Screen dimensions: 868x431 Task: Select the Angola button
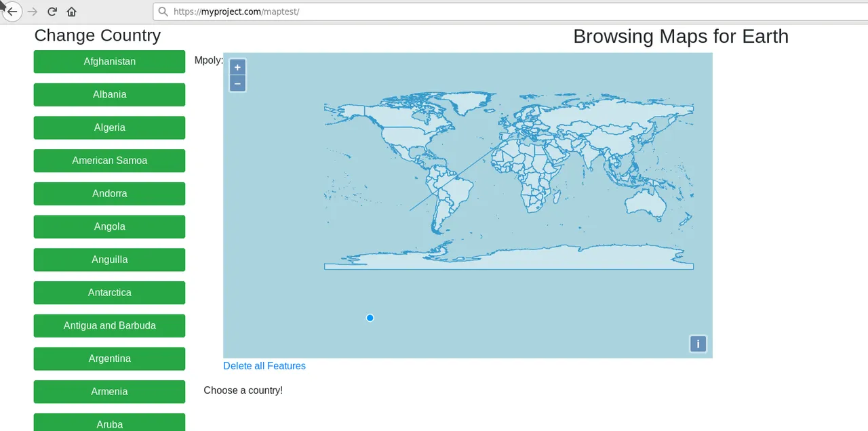pyautogui.click(x=109, y=226)
